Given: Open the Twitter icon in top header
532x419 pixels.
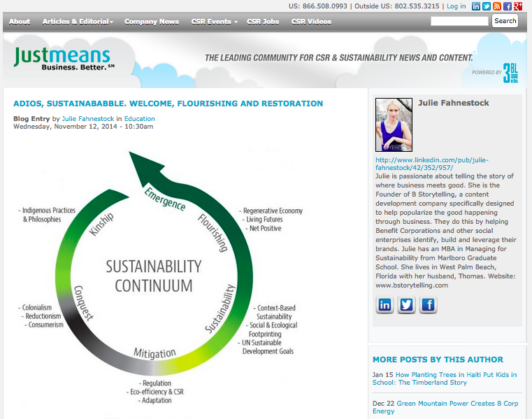Looking at the screenshot, I should tap(486, 6).
